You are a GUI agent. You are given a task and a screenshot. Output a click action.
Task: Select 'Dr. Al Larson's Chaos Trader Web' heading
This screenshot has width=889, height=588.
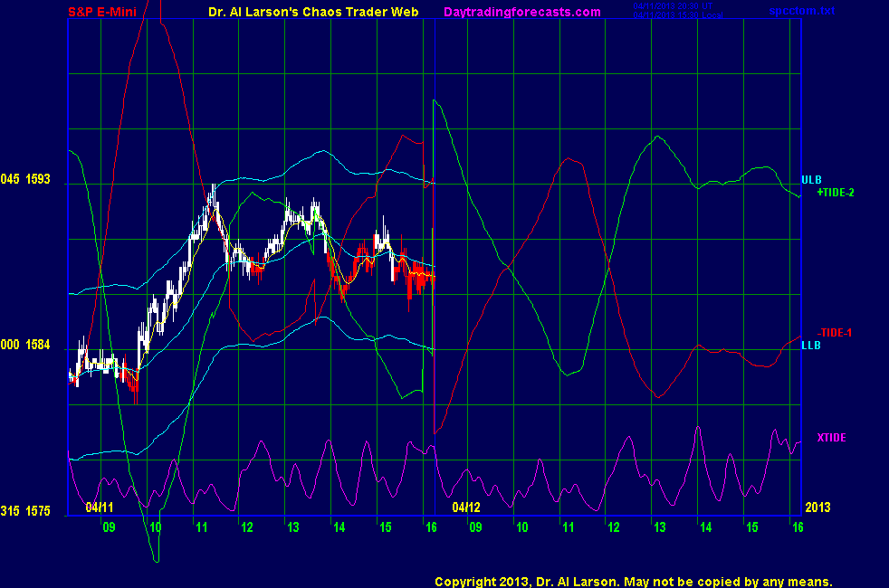[x=313, y=12]
